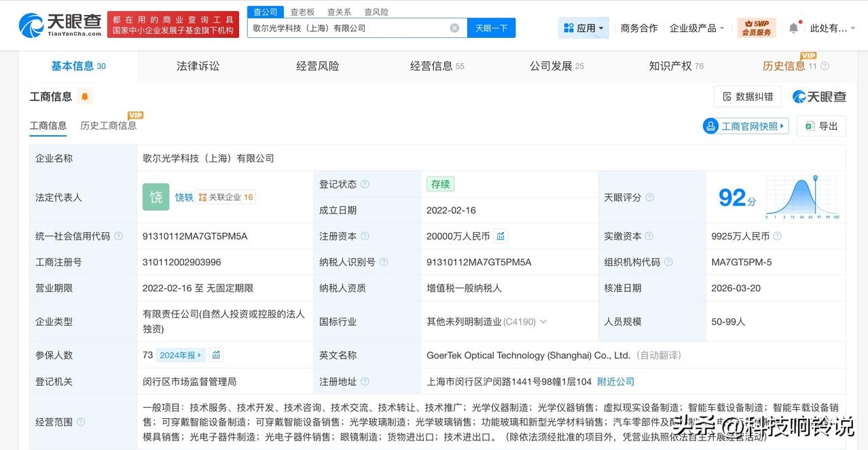Viewport: 868px width, 450px height.
Task: Open the 数据纠错 data correction tool
Action: [x=747, y=96]
